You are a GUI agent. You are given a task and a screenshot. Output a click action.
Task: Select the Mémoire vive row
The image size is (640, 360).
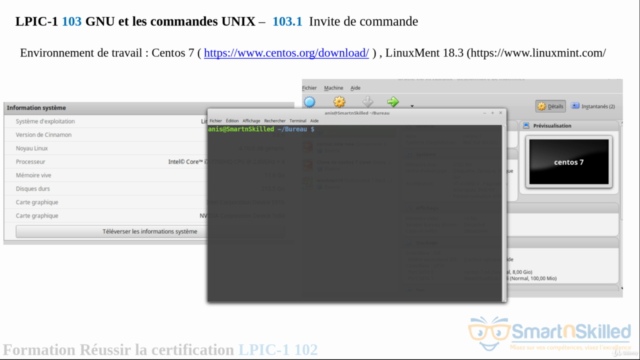tap(149, 175)
